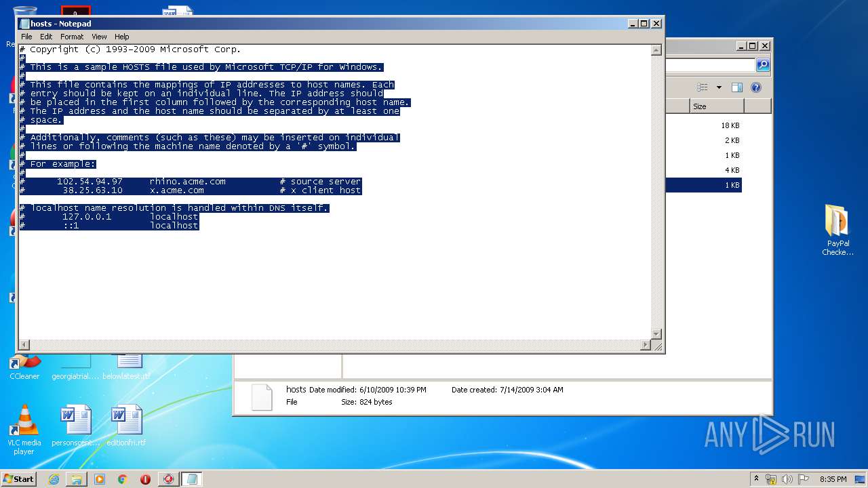Click the Show desktop button
This screenshot has width=868, height=488.
(861, 479)
